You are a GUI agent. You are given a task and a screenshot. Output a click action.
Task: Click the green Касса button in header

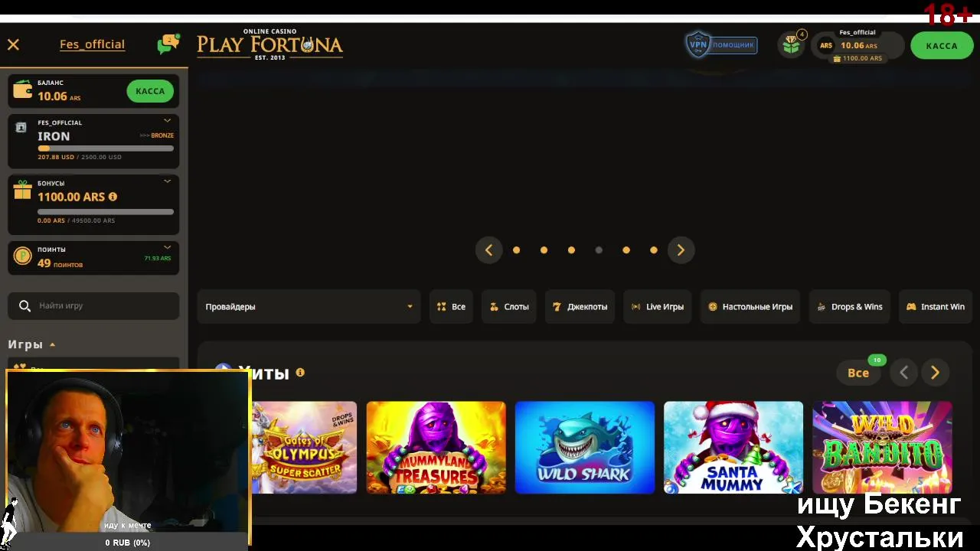[x=942, y=46]
